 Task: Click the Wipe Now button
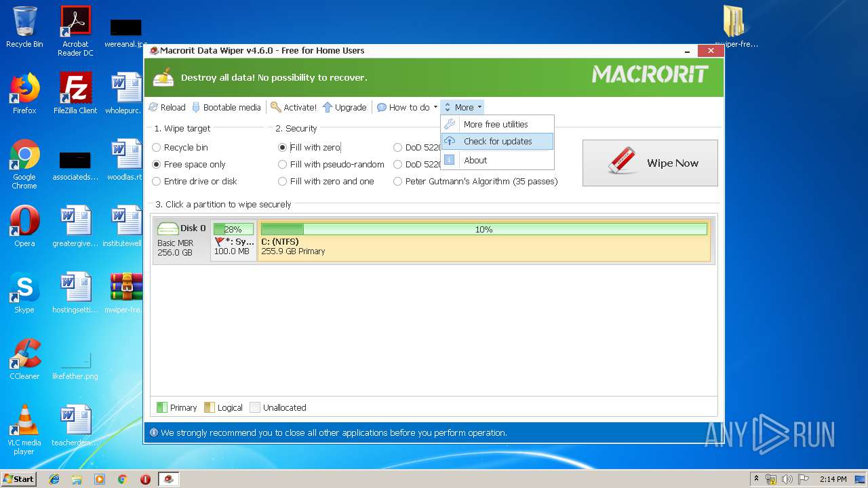click(650, 163)
